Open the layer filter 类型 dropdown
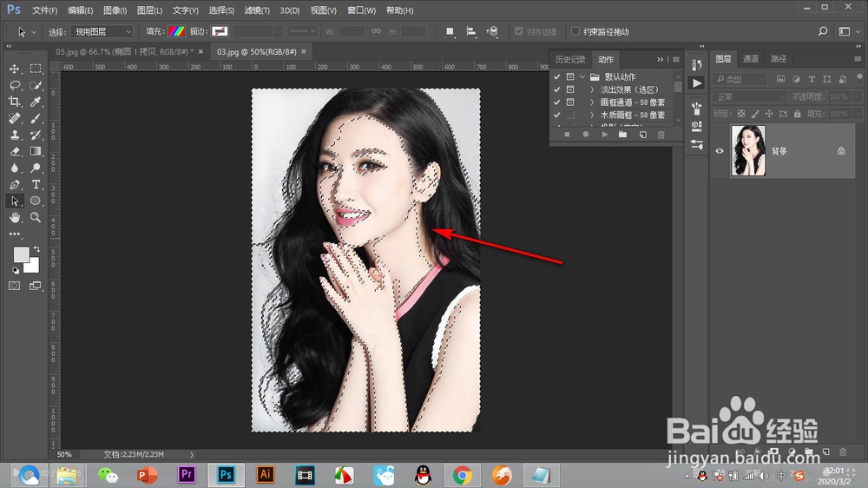This screenshot has width=868, height=488. (740, 79)
